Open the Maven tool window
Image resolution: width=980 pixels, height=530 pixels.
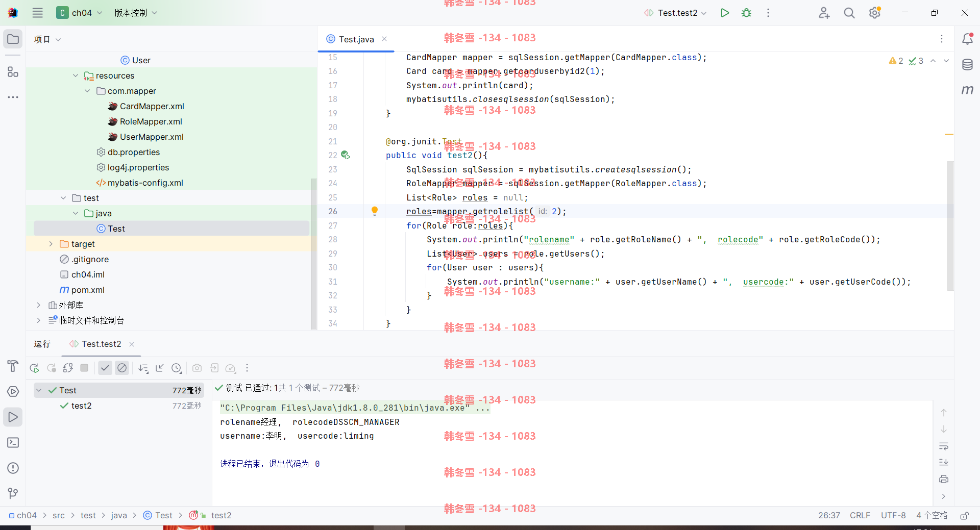[967, 90]
